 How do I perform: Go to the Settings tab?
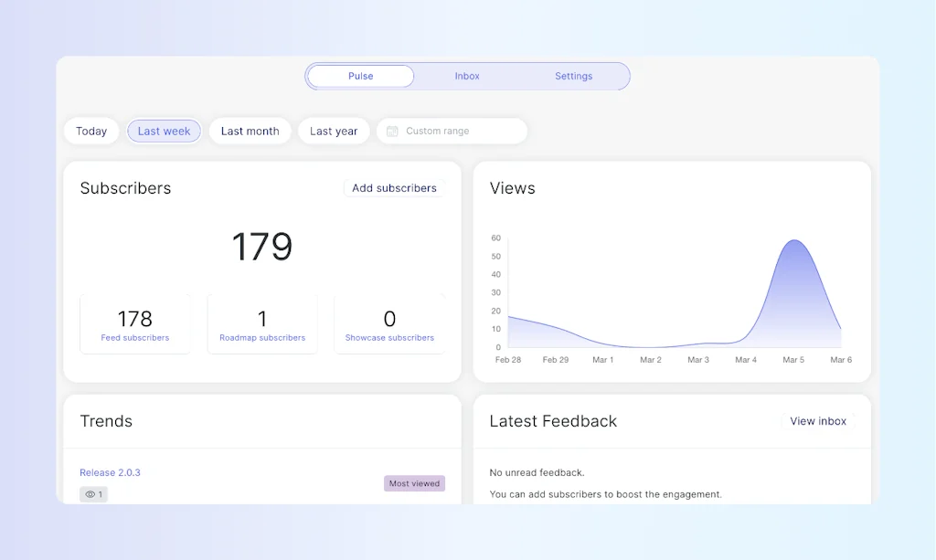point(573,77)
